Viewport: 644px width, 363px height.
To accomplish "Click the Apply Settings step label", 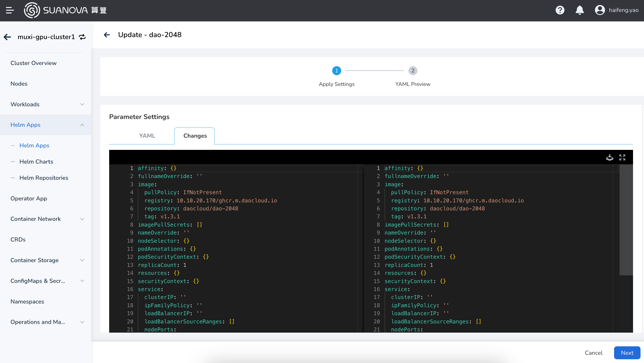I will click(336, 84).
